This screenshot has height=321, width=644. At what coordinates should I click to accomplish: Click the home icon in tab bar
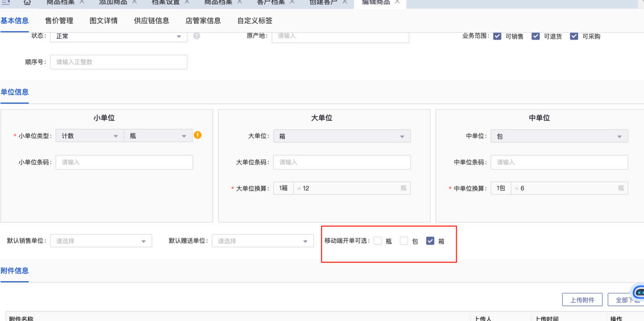(27, 2)
